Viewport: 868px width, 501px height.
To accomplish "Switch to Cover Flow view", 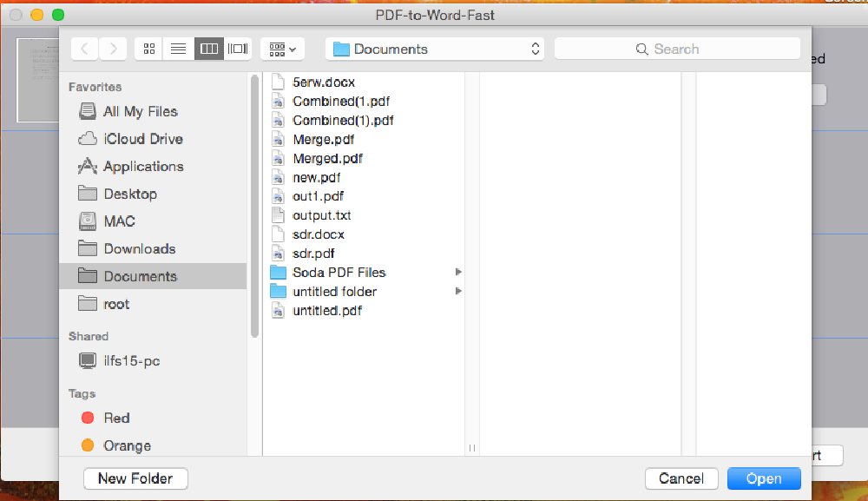I will pos(238,49).
